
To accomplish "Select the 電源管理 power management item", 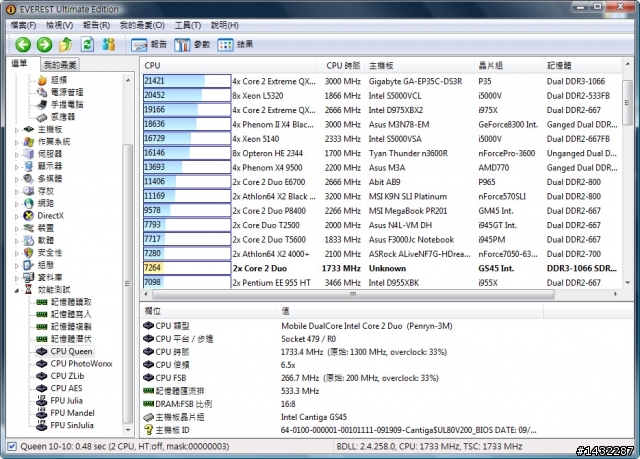I will tap(67, 92).
